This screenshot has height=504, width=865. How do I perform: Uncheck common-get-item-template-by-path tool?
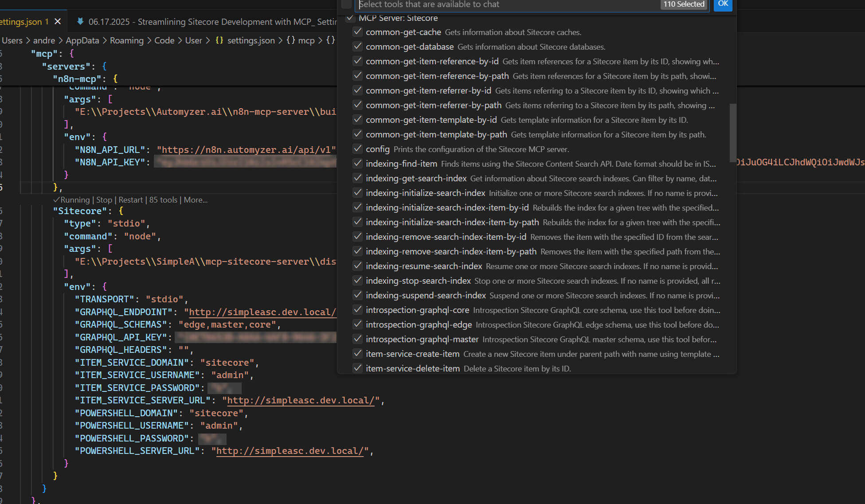point(357,134)
